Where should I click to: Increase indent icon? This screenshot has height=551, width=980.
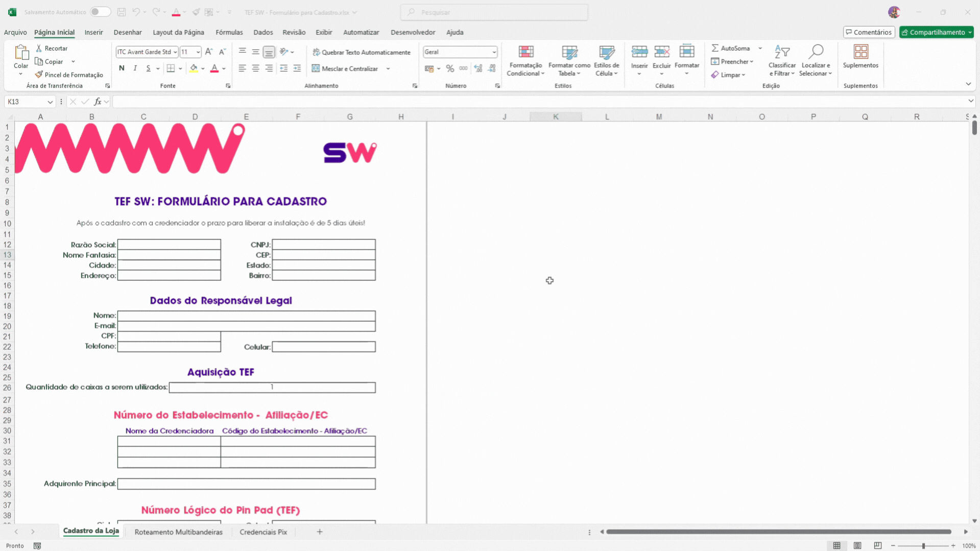click(x=297, y=68)
